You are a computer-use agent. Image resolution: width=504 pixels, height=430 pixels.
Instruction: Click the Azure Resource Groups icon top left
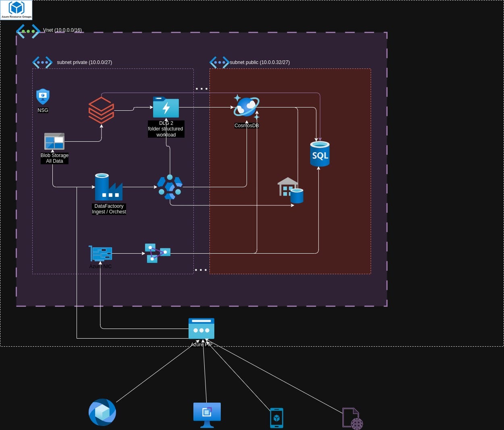click(x=16, y=10)
